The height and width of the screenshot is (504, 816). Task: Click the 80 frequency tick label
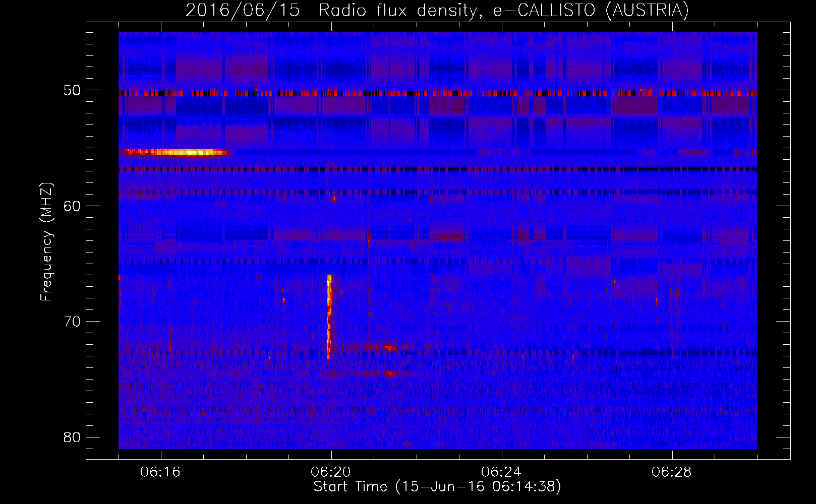[x=72, y=437]
